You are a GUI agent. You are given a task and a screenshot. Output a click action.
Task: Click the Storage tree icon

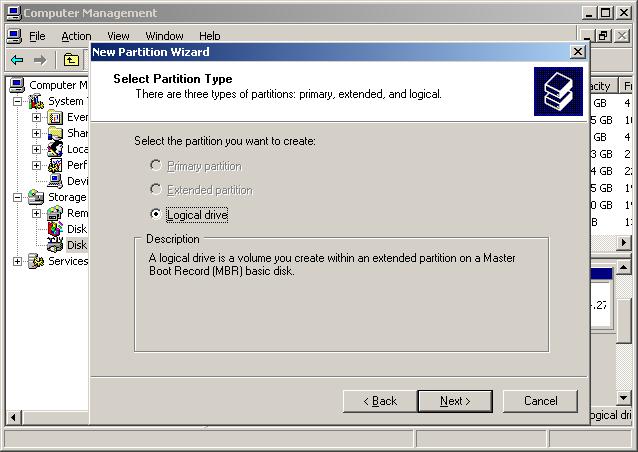tap(36, 197)
